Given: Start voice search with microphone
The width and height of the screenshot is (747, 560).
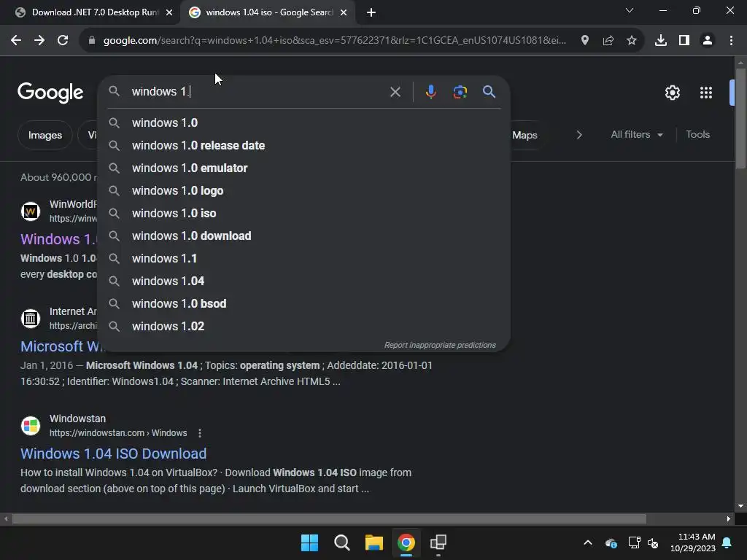Looking at the screenshot, I should tap(430, 91).
